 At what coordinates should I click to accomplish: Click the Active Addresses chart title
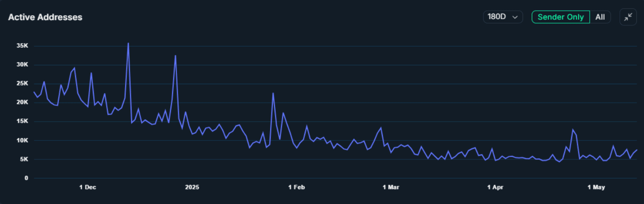click(45, 17)
